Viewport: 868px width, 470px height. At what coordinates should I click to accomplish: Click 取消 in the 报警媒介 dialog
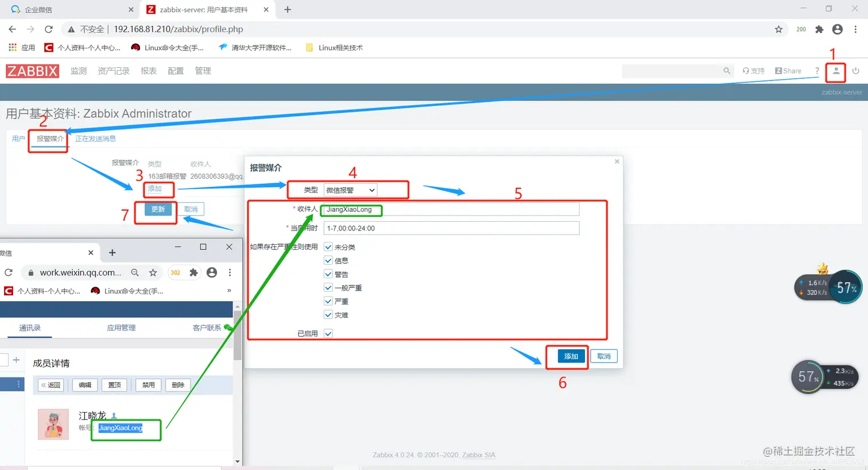(x=604, y=356)
